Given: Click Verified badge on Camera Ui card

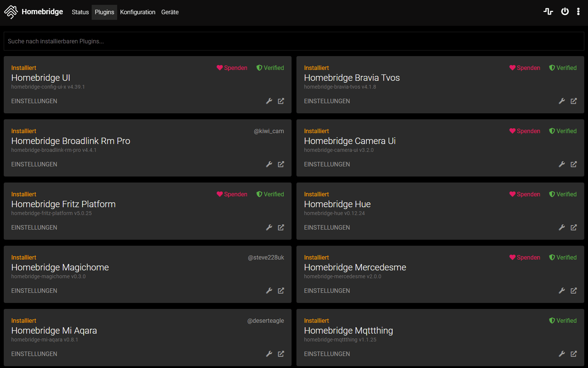Looking at the screenshot, I should [x=563, y=131].
